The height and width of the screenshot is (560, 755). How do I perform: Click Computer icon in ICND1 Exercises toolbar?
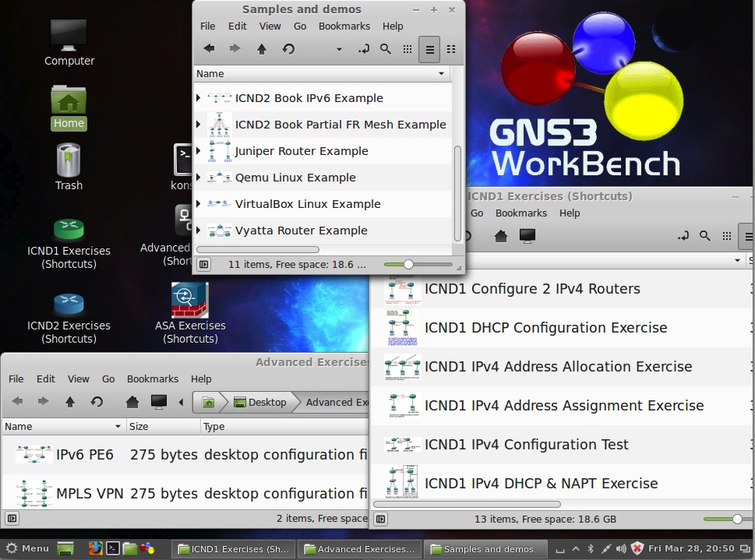527,235
